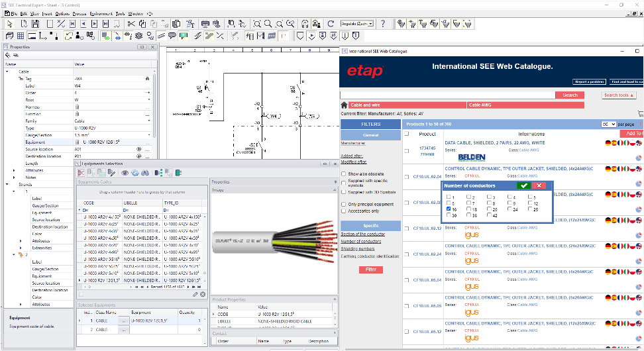Viewport: 644px width, 351px height.
Task: Click the Save icon in the toolbar
Action: 35,24
